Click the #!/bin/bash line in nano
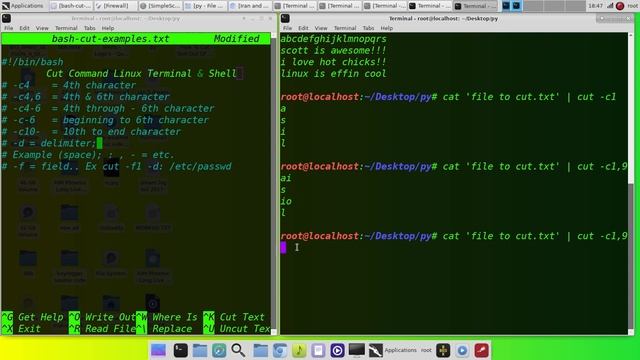This screenshot has height=360, width=640. pos(33,62)
